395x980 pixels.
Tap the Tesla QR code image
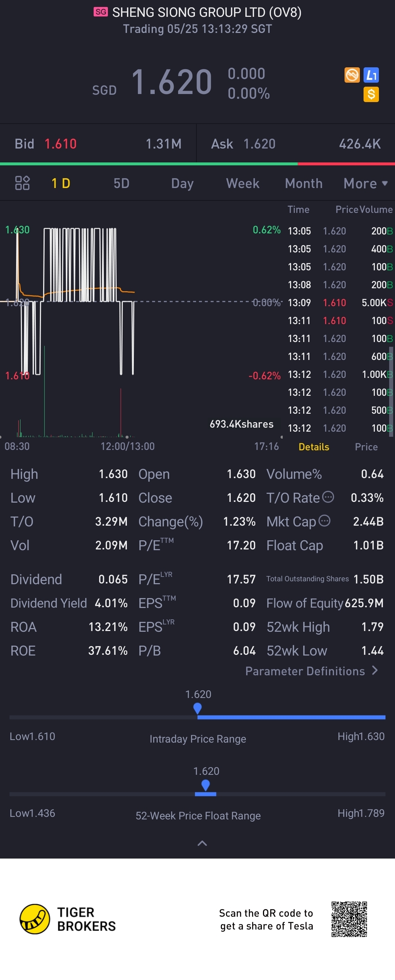pos(349,919)
